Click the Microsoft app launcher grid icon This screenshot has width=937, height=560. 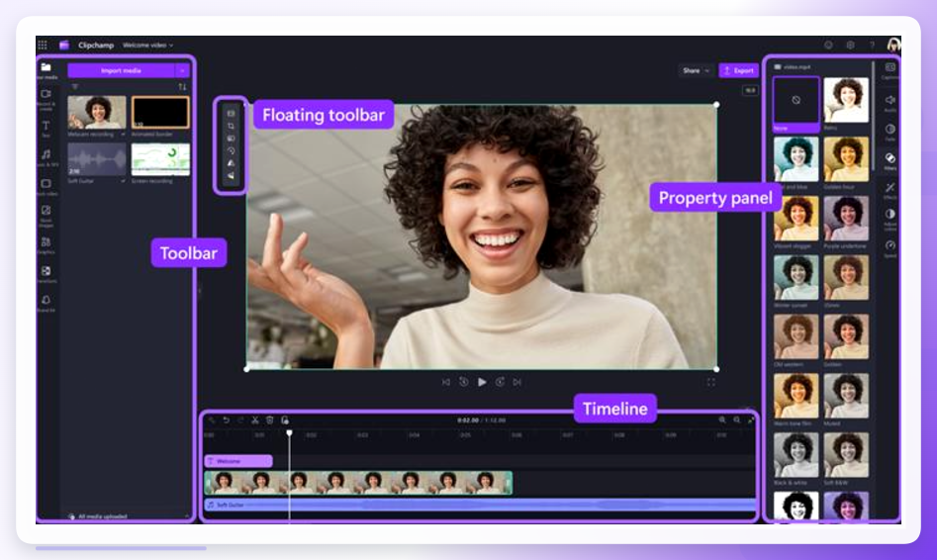tap(43, 45)
